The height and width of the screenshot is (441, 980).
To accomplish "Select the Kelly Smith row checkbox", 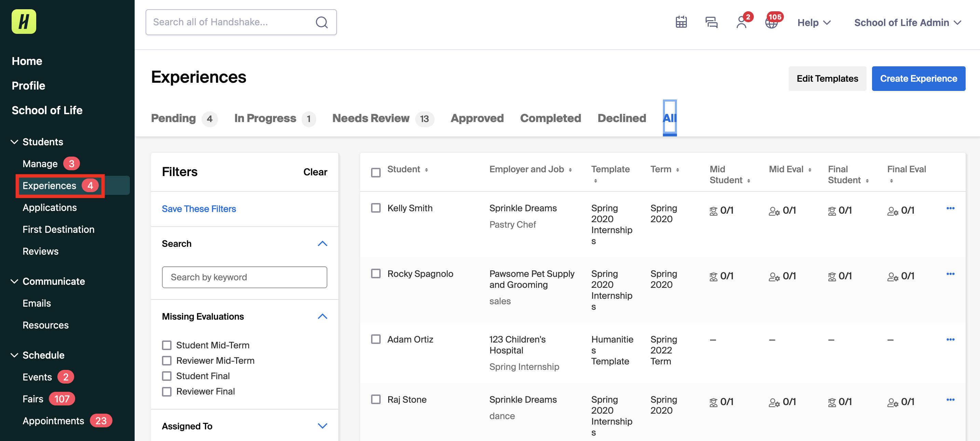I will point(376,208).
